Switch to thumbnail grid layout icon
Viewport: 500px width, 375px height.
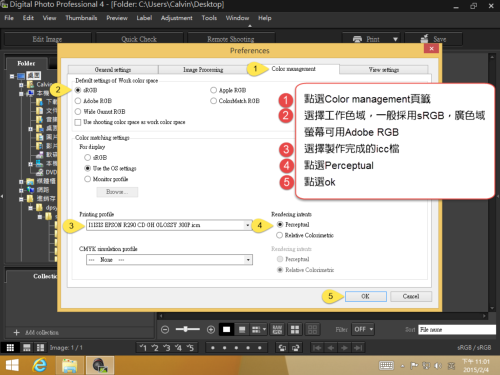pyautogui.click(x=10, y=348)
